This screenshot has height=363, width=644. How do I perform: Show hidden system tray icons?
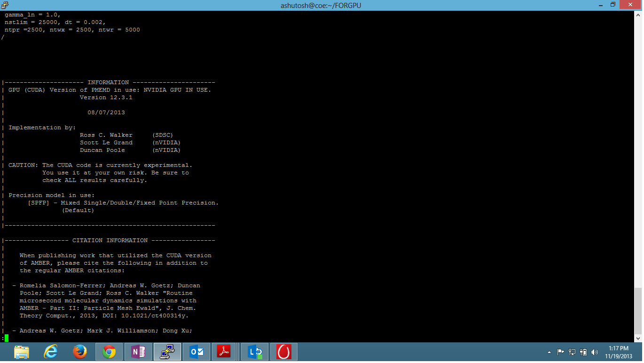coord(550,352)
